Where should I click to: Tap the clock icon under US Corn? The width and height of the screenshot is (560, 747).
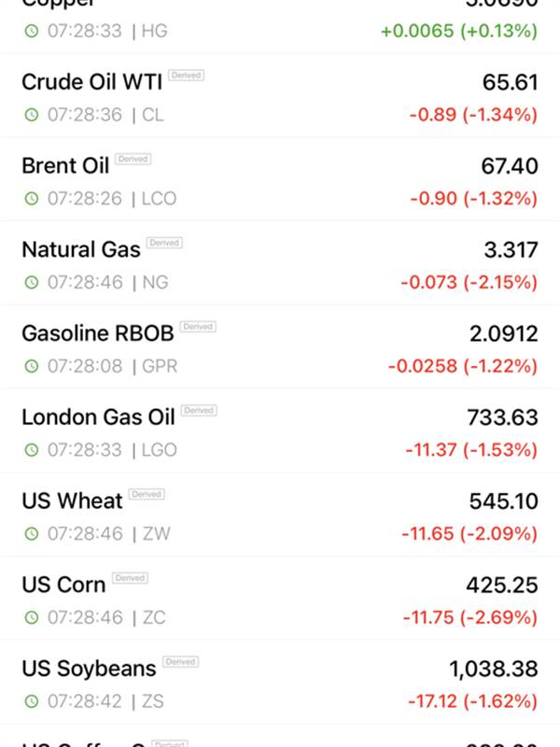click(x=32, y=618)
